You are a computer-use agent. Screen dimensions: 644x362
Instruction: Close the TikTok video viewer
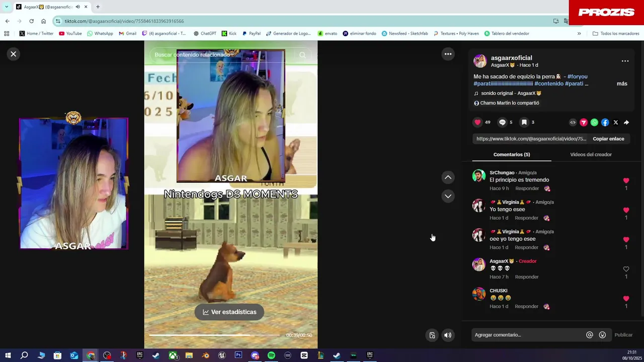click(x=14, y=54)
